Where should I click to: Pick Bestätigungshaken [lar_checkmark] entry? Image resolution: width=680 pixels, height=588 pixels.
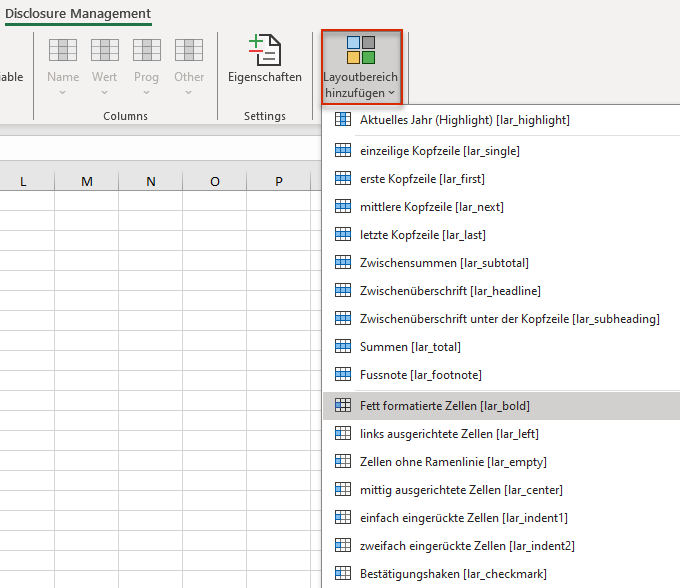501,574
